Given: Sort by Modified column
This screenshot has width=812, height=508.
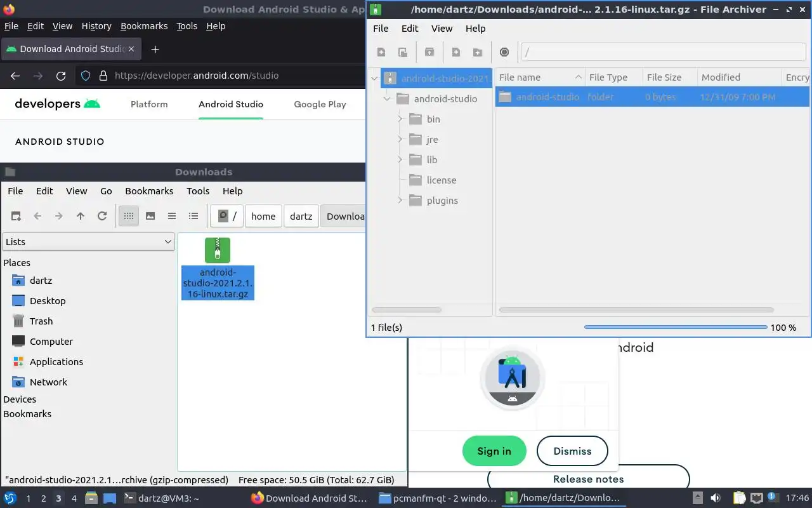Looking at the screenshot, I should click(738, 77).
